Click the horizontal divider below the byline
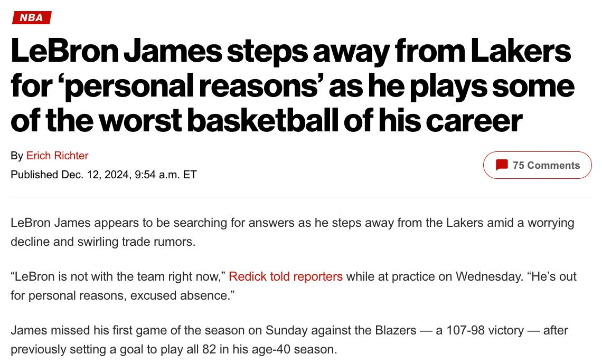This screenshot has width=602, height=364. [x=301, y=197]
